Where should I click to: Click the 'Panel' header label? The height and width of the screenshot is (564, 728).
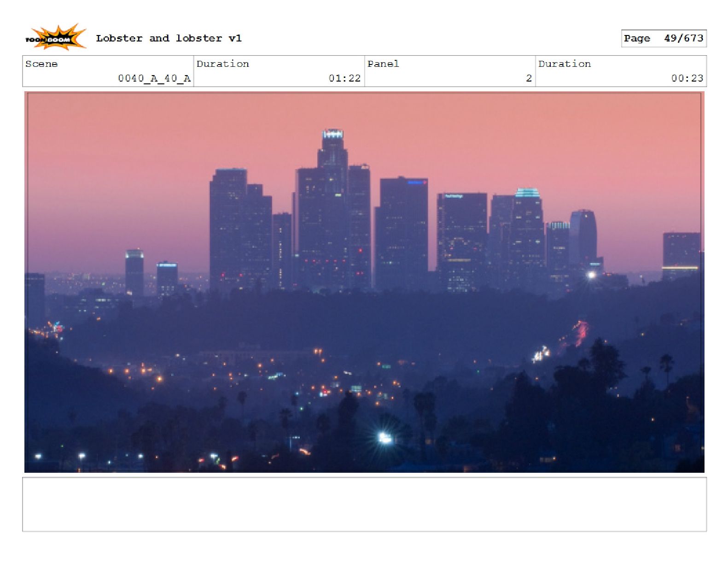[x=383, y=64]
